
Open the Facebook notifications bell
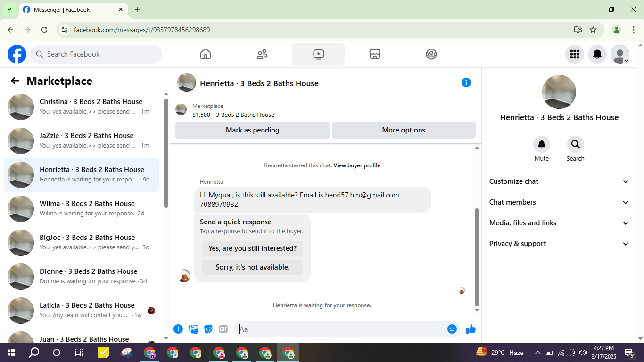(x=597, y=54)
